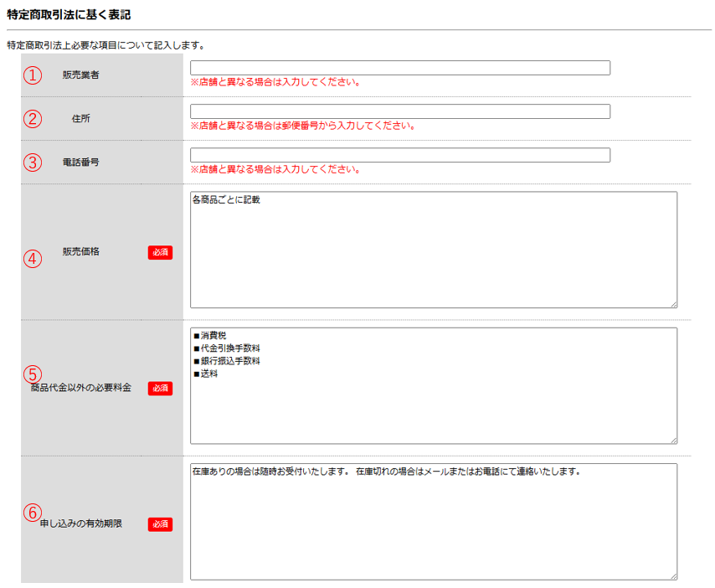This screenshot has height=588, width=715.
Task: Focus the 販売業者 text input
Action: pos(399,68)
